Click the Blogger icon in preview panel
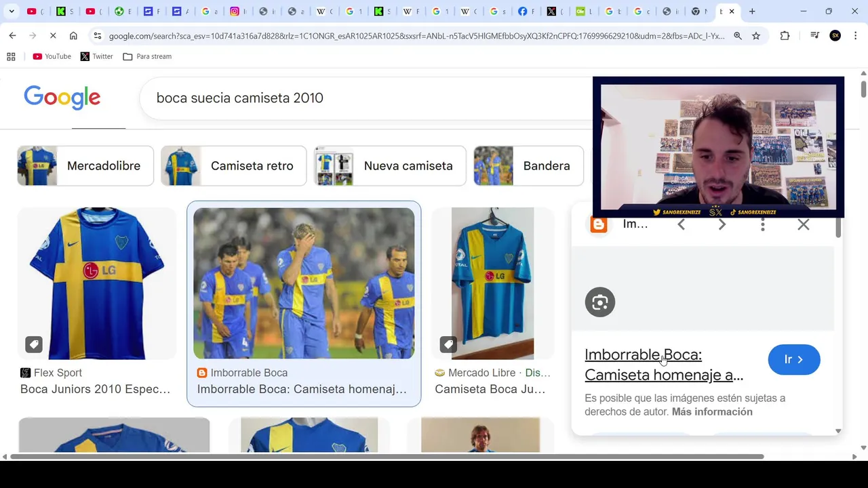868x488 pixels. tap(599, 224)
